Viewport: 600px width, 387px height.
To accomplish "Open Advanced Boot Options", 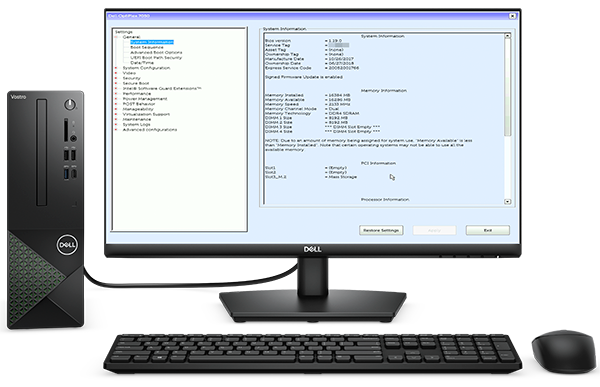I will pyautogui.click(x=156, y=52).
